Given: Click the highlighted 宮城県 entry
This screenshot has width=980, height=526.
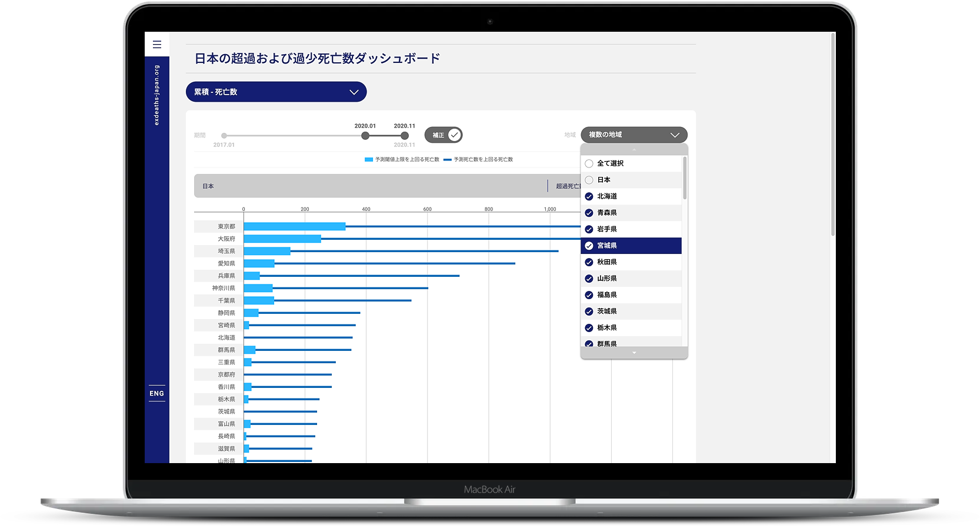Looking at the screenshot, I should (631, 246).
